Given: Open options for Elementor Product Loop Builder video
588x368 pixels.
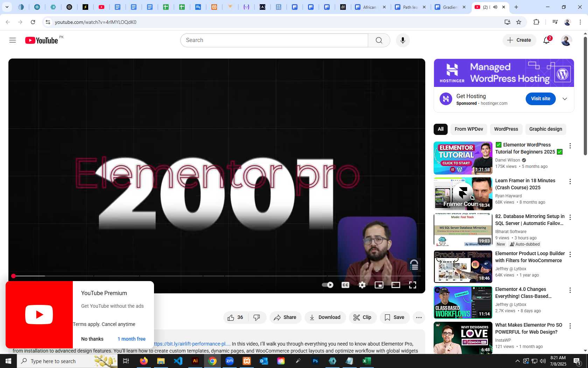Looking at the screenshot, I should 570,254.
